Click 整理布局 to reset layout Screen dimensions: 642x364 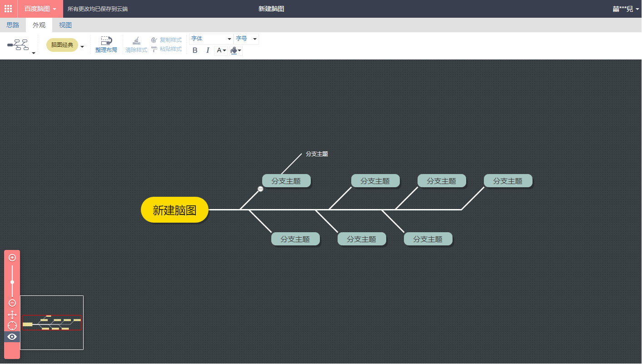(x=106, y=45)
